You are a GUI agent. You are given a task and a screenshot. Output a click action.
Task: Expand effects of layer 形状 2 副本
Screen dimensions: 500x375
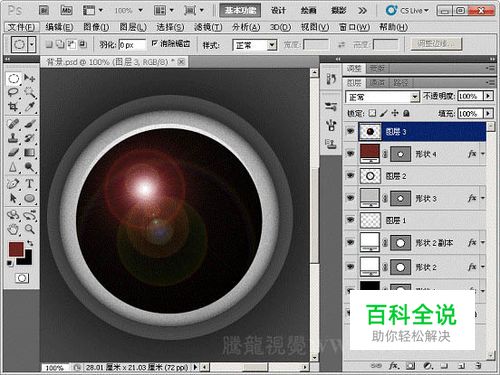[x=483, y=243]
